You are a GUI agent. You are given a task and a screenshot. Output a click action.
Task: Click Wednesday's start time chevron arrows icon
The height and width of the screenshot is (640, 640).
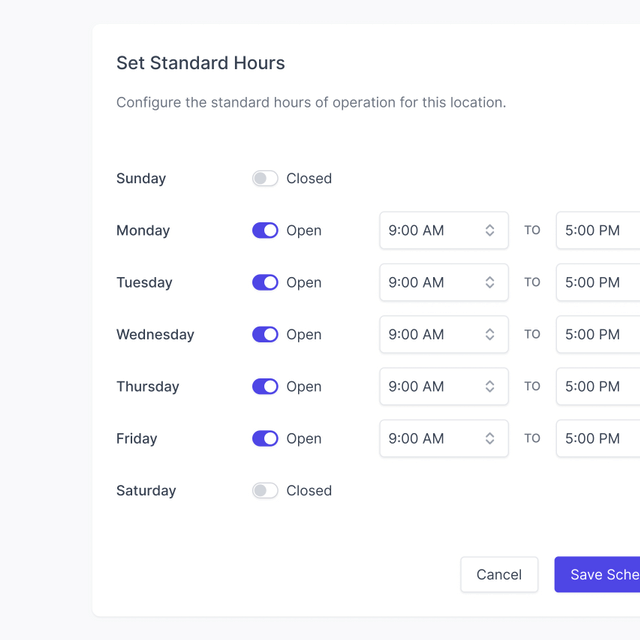[x=490, y=335]
